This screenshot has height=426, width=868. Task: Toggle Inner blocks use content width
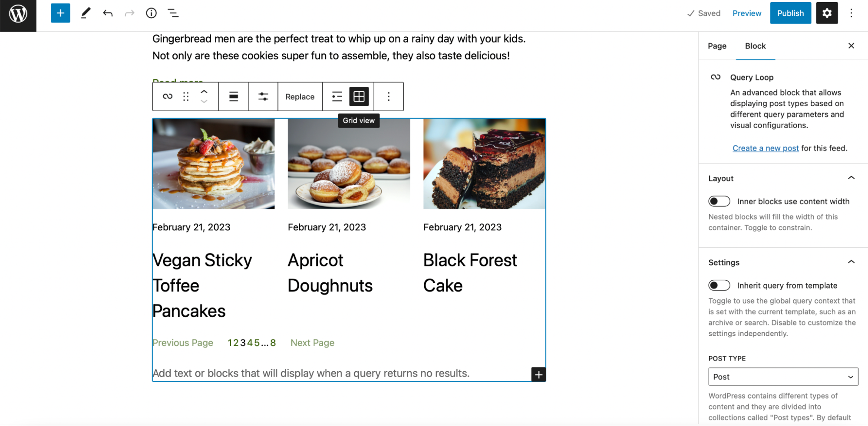point(719,201)
